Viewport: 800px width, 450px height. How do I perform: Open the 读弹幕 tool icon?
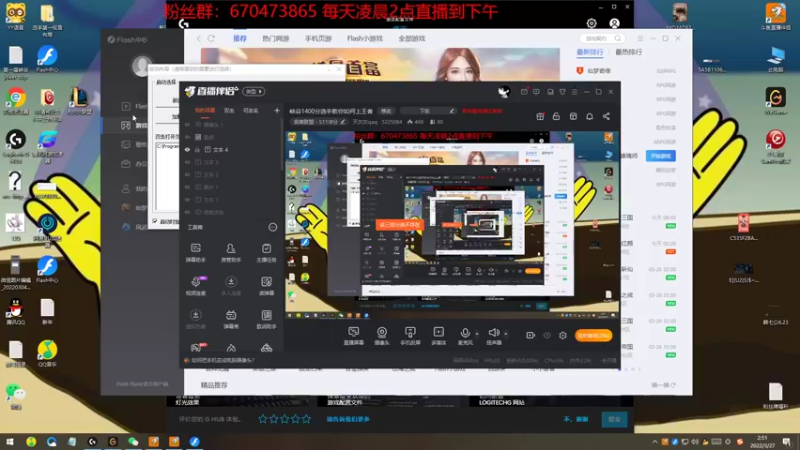(266, 286)
